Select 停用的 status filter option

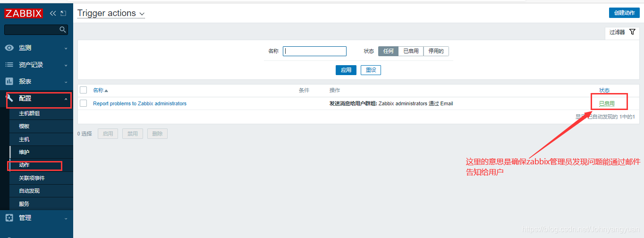point(436,51)
